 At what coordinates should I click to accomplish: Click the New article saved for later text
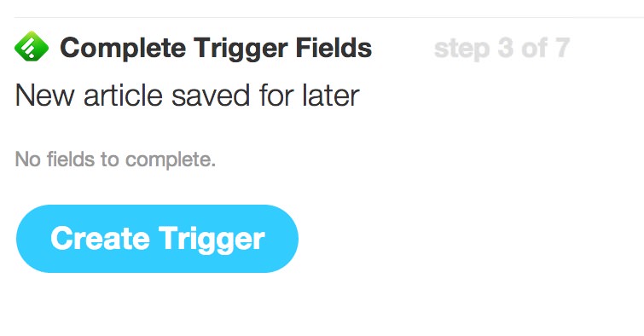coord(188,96)
